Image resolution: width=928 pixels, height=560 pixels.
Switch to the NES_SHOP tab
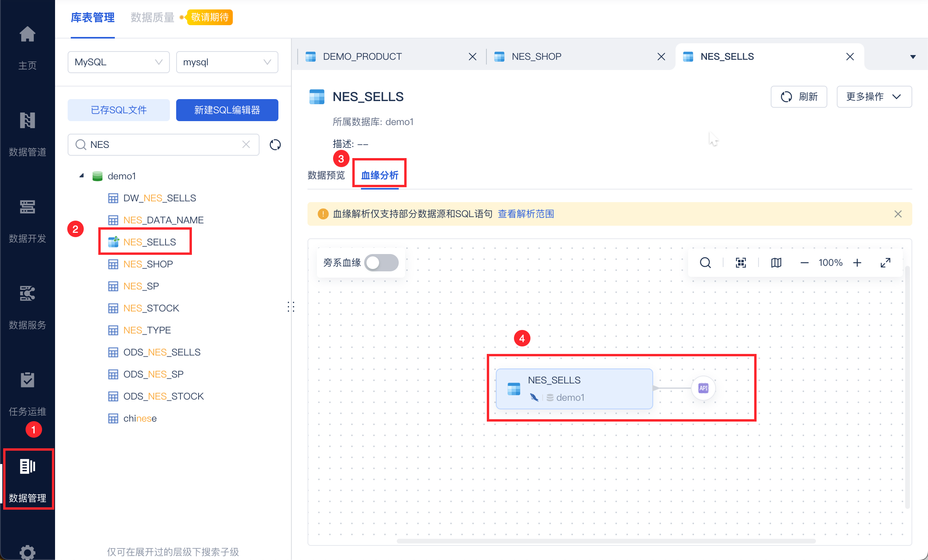click(x=536, y=57)
